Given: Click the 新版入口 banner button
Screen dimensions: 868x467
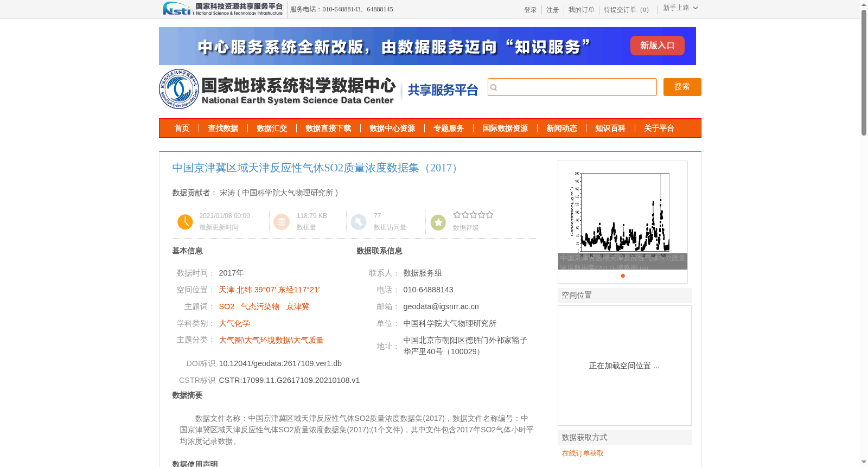Looking at the screenshot, I should point(657,46).
